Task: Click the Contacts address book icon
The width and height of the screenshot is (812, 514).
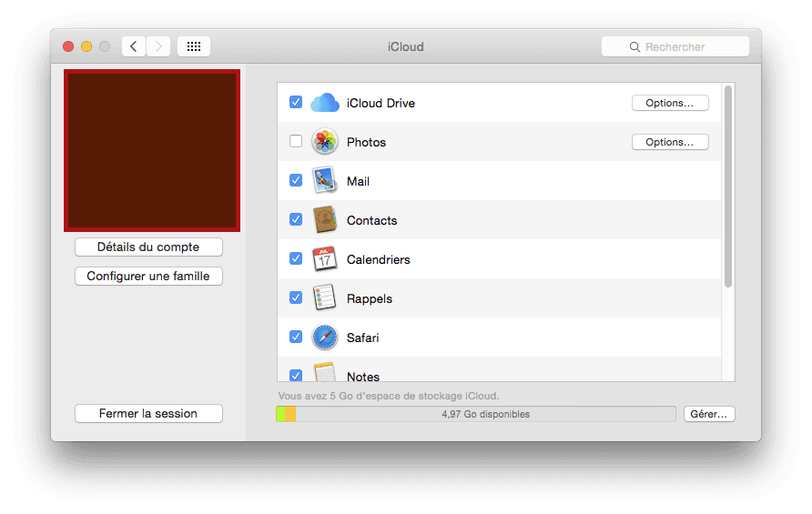Action: click(x=325, y=219)
